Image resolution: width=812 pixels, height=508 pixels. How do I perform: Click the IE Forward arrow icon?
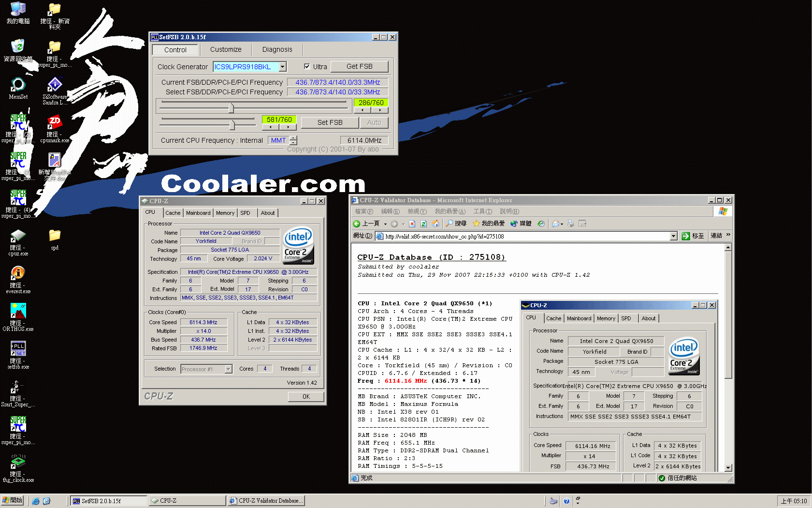click(x=394, y=224)
